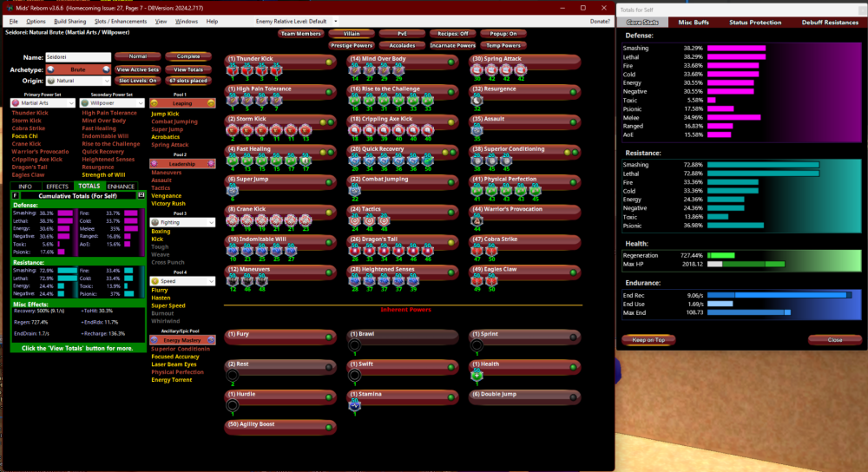
Task: Click the character Name input field
Action: point(78,56)
